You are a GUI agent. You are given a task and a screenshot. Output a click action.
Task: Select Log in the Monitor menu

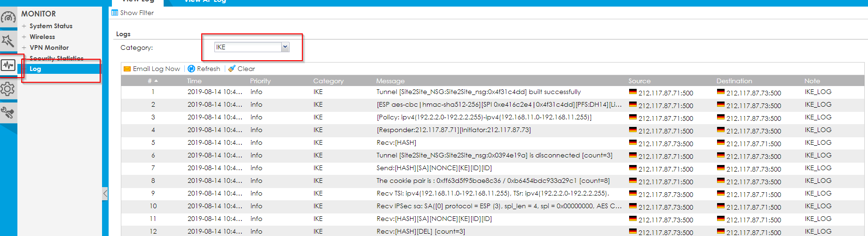pyautogui.click(x=35, y=69)
